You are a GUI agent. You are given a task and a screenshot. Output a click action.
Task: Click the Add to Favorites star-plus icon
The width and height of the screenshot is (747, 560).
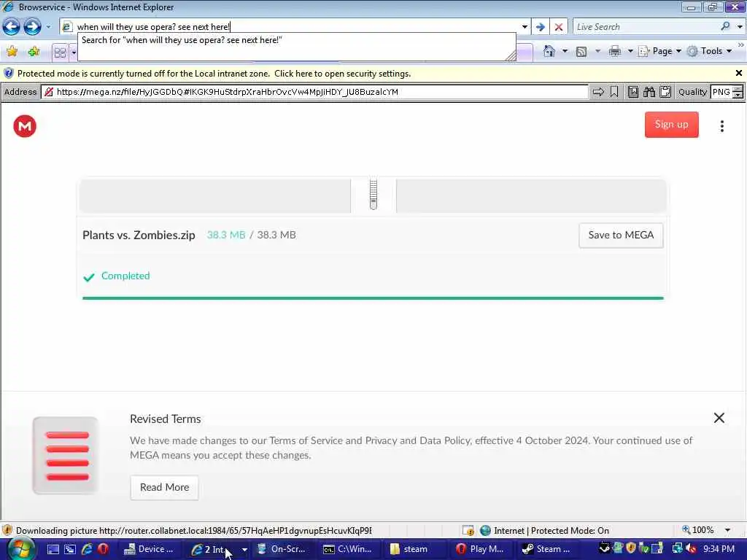click(x=34, y=52)
